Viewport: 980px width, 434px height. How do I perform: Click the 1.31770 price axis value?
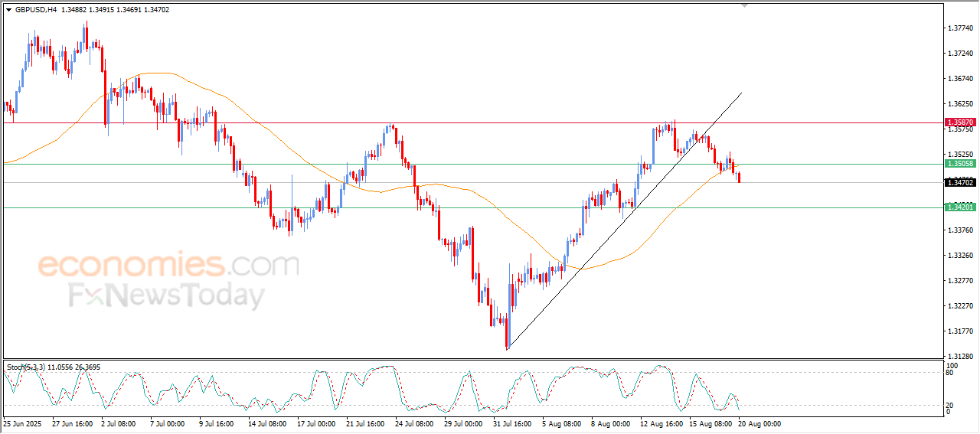tap(960, 331)
